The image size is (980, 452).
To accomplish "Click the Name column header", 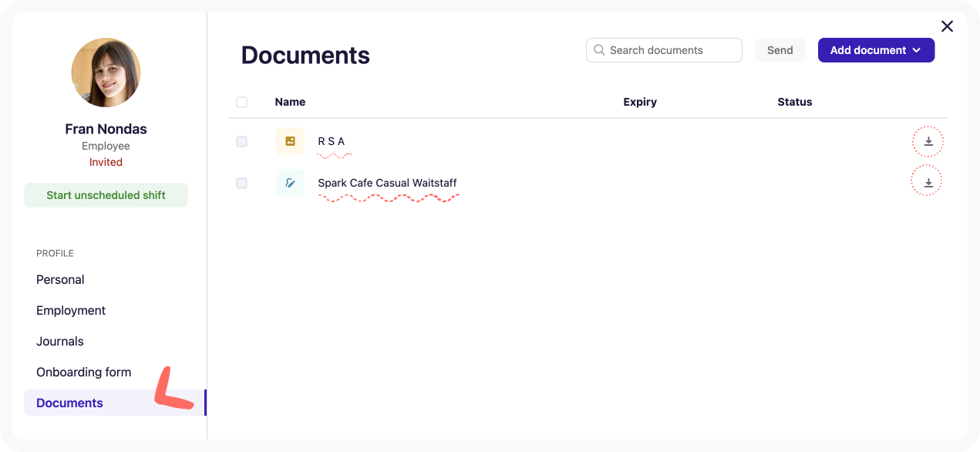I will pos(290,102).
